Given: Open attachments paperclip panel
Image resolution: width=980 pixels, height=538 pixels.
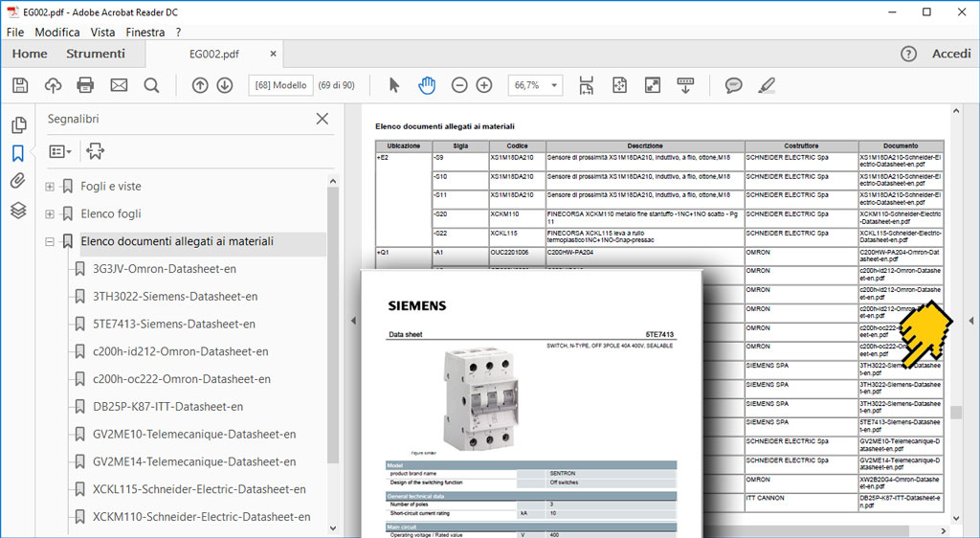Looking at the screenshot, I should click(x=18, y=182).
